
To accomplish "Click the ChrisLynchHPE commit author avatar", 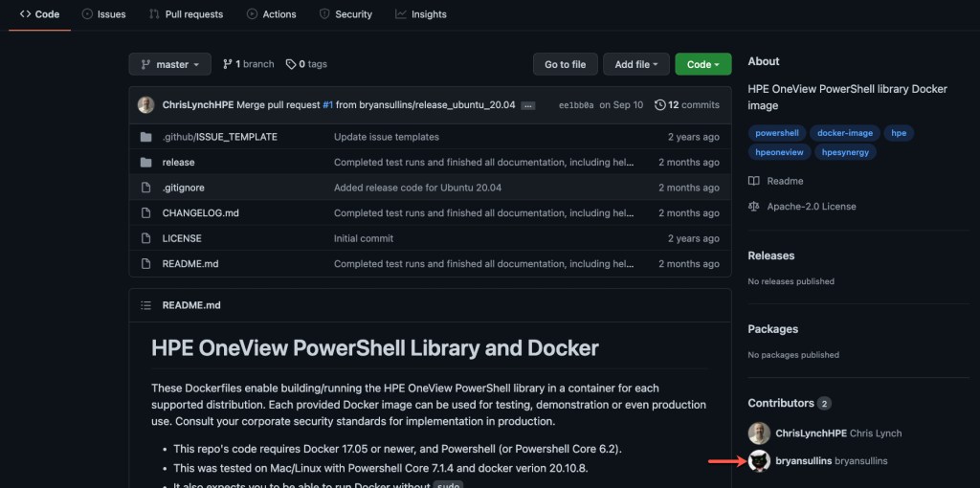I will [x=145, y=105].
